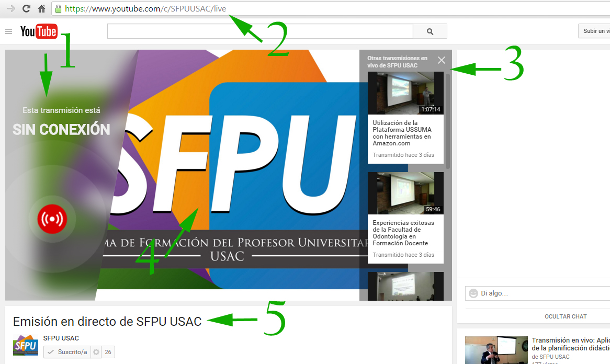610x364 pixels.
Task: Click the green padlock security icon
Action: coord(58,8)
